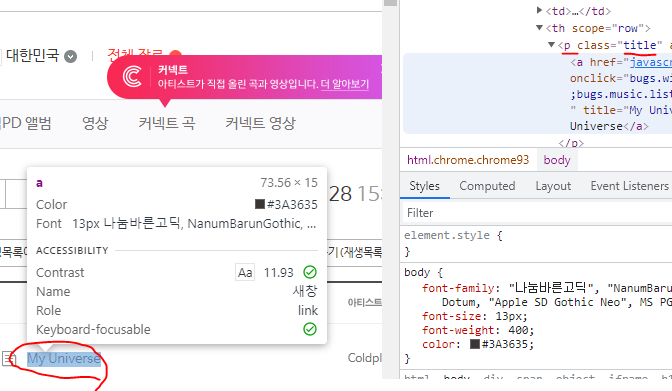Click the lyrics icon beside My Universe

pyautogui.click(x=9, y=358)
